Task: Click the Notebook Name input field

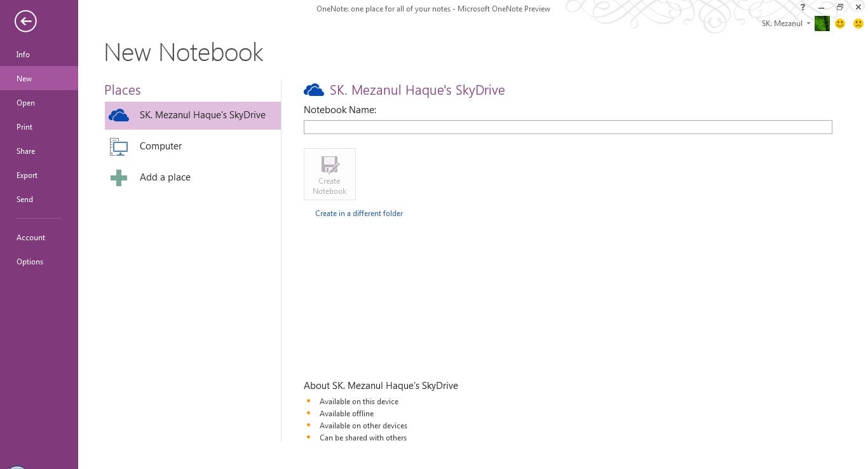Action: [x=568, y=127]
